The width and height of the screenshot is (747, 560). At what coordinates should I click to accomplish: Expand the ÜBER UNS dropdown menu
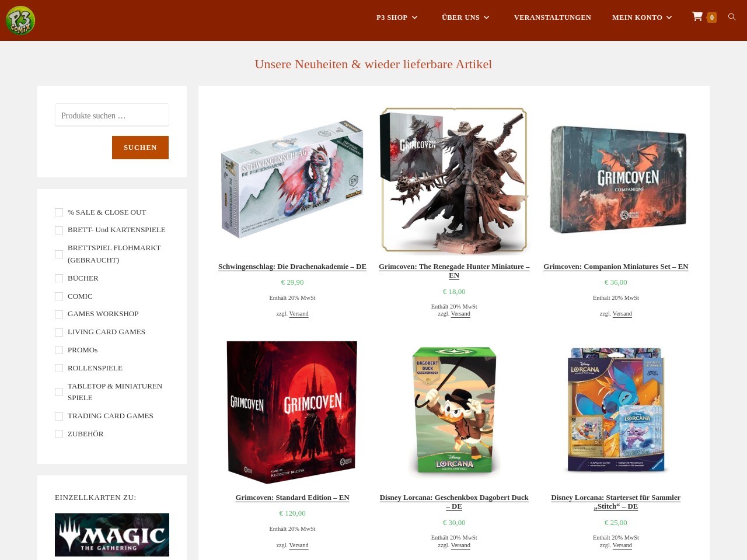pyautogui.click(x=465, y=17)
